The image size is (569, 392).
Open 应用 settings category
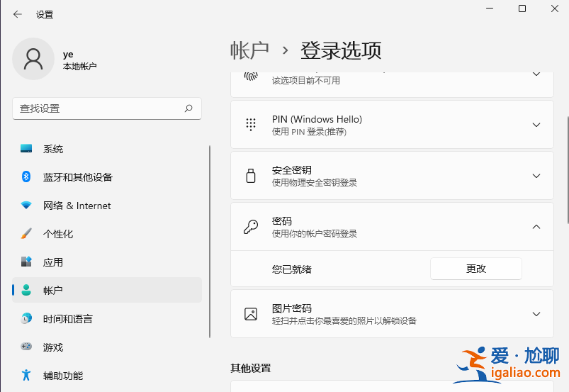click(x=107, y=262)
